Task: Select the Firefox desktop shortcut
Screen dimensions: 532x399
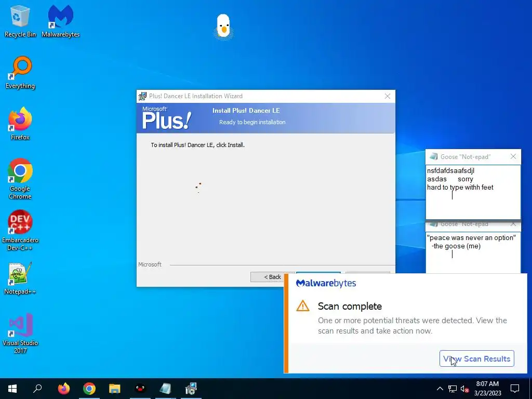Action: click(x=20, y=124)
